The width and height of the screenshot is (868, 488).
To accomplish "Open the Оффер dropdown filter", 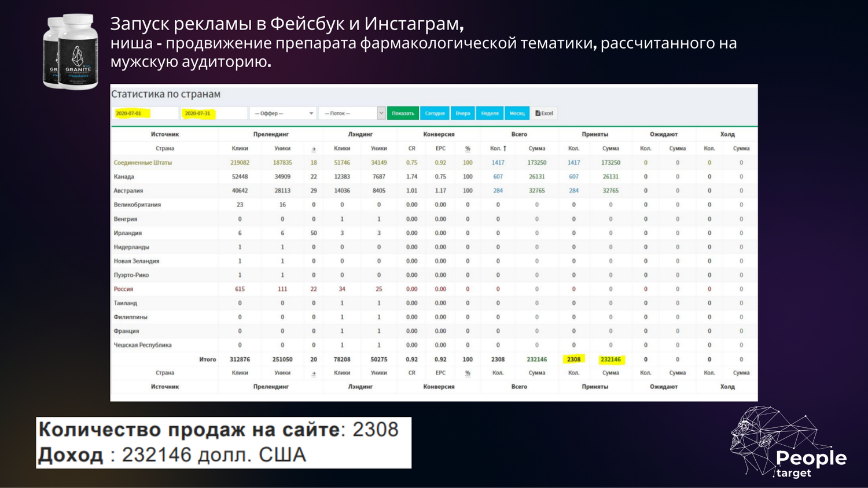I will click(284, 113).
